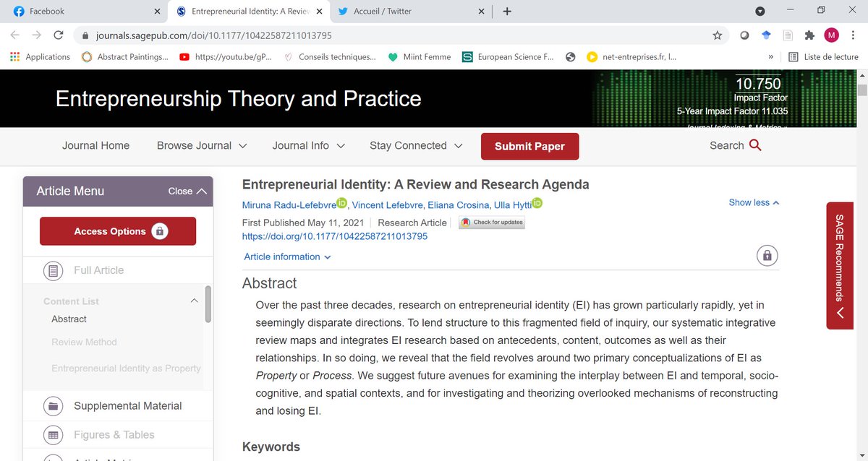
Task: Close the Twitter tab
Action: pyautogui.click(x=482, y=12)
